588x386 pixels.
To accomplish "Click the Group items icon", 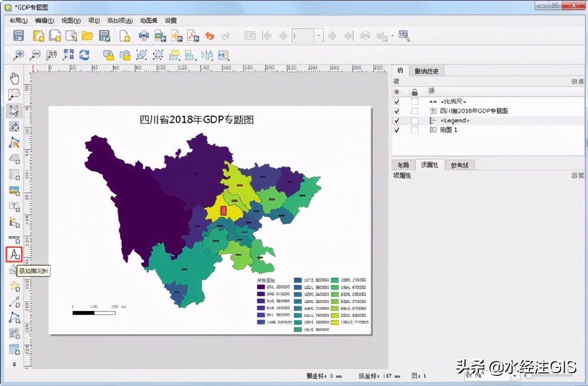I will tap(141, 55).
